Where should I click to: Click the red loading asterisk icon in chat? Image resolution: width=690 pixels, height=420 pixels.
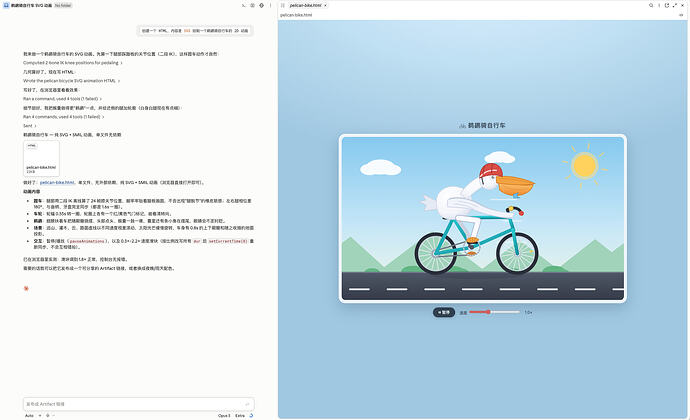(26, 288)
